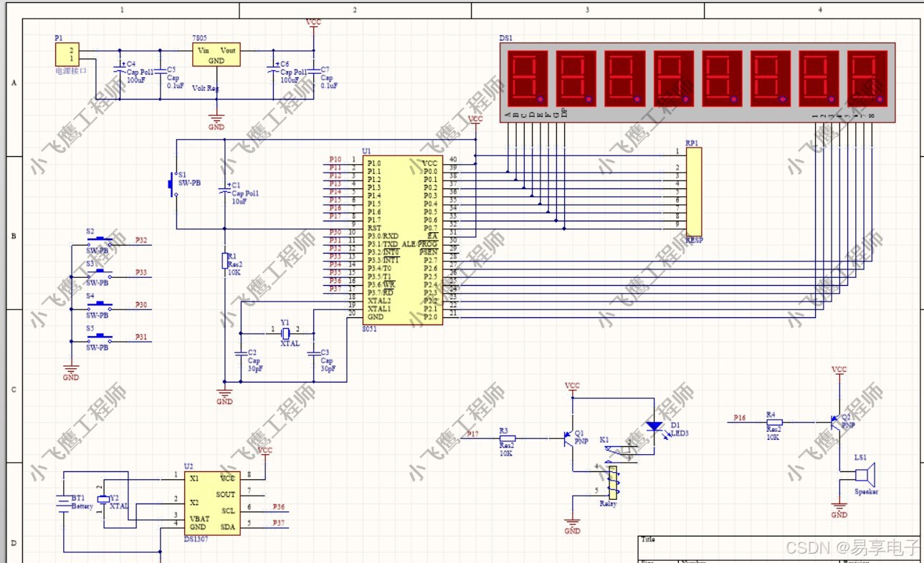This screenshot has height=563, width=924.
Task: Select the Q1 PNP transistor
Action: click(x=568, y=438)
